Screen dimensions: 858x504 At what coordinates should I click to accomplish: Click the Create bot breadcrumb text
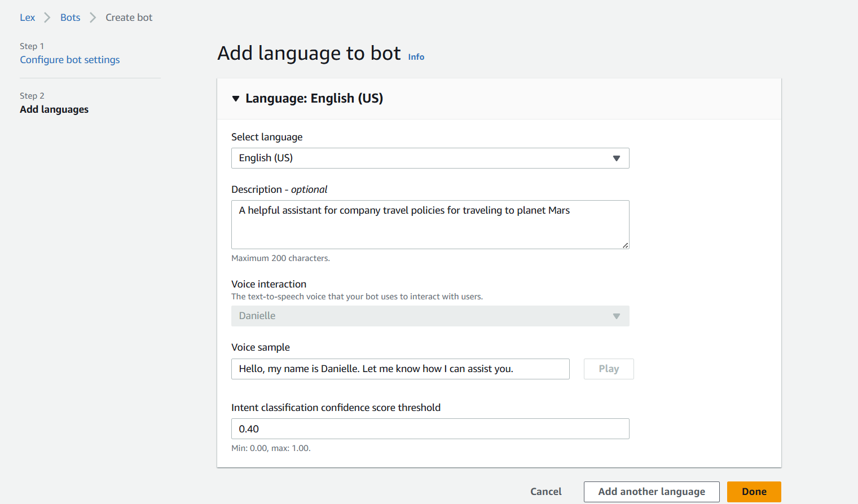tap(129, 17)
